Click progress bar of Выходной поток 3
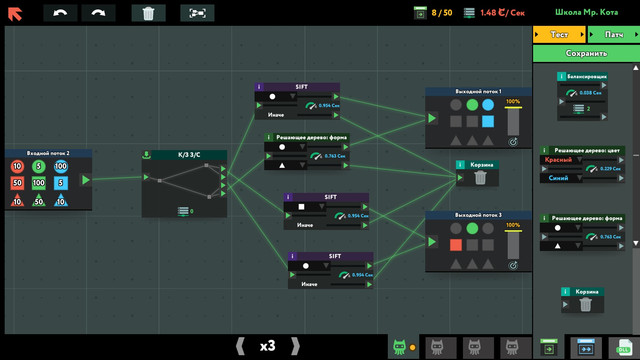Screen dimensions: 640x360 tap(513, 245)
